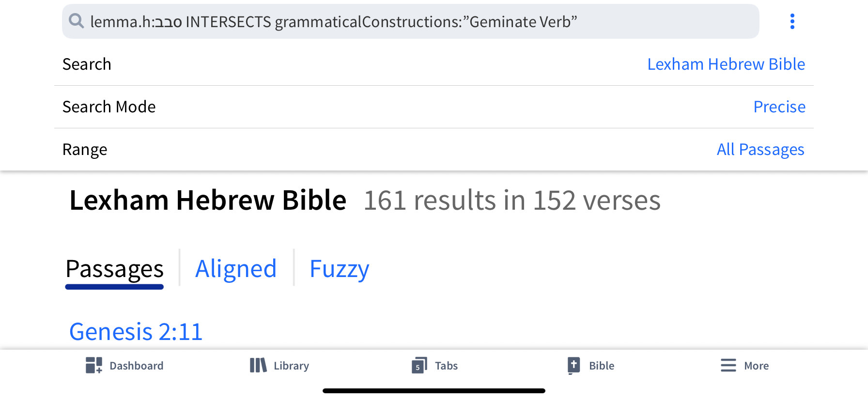Screen dimensions: 868x401
Task: Tap the magnifying glass search icon
Action: click(x=77, y=21)
